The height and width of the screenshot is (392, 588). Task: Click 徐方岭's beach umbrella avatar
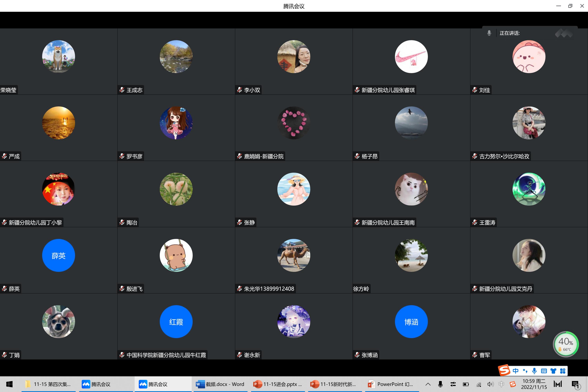pos(411,255)
